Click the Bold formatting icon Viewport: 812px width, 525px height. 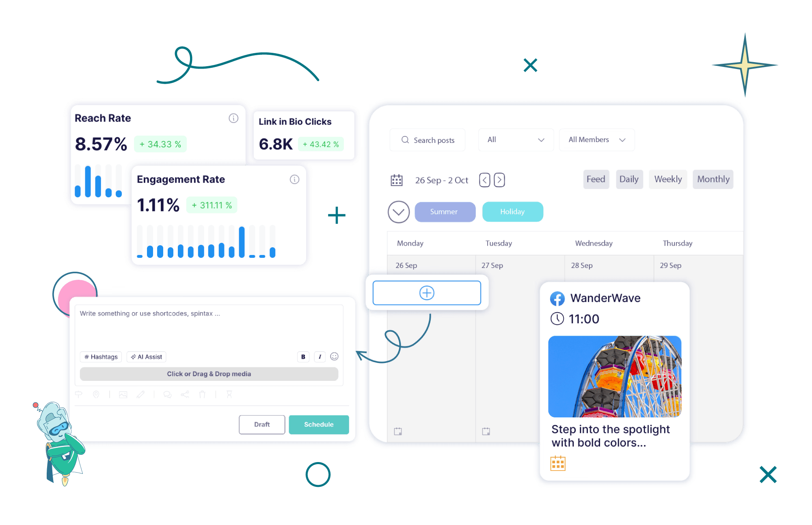303,357
